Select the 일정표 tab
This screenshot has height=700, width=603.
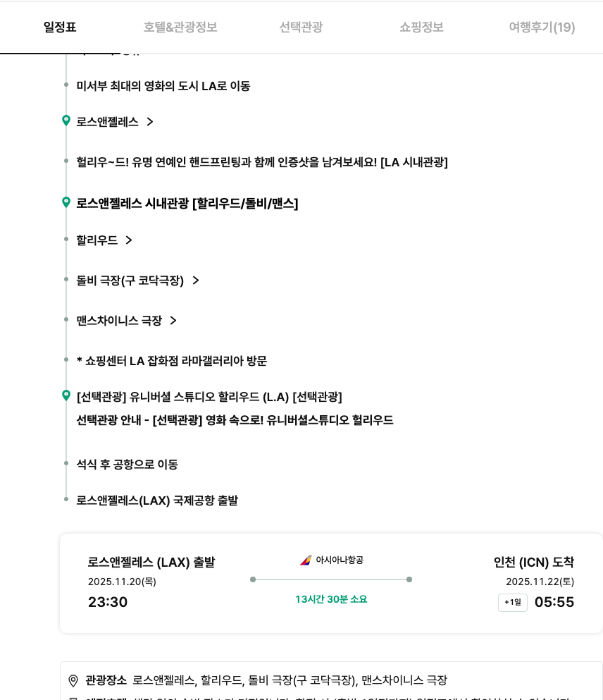60,27
